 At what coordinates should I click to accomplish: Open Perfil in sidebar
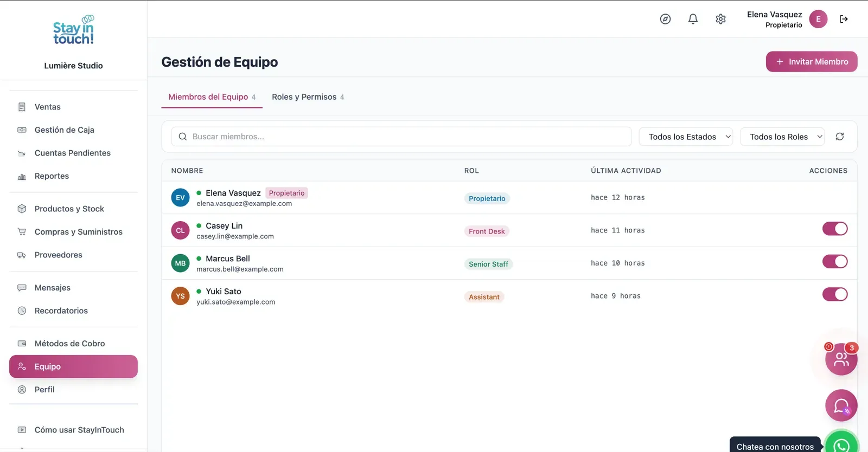point(73,390)
